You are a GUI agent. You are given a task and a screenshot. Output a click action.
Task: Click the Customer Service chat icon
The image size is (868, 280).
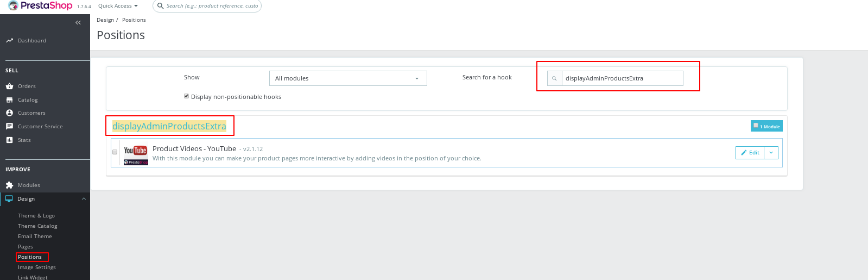(9, 126)
